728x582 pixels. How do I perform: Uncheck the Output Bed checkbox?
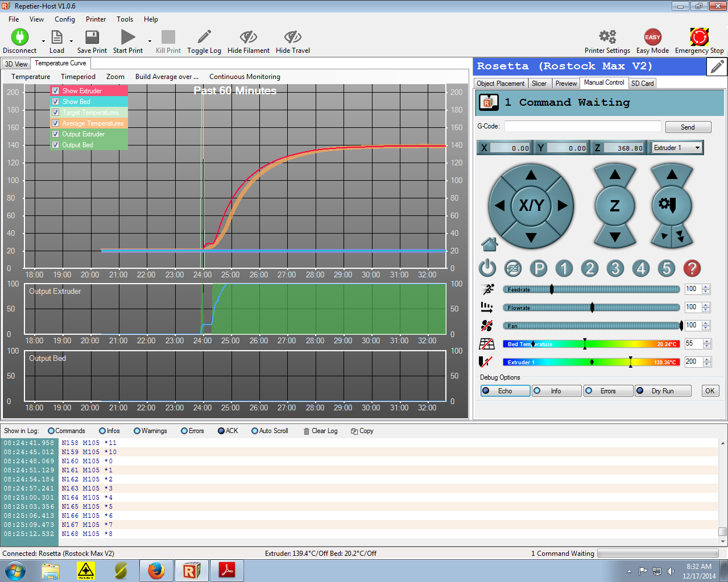click(56, 145)
